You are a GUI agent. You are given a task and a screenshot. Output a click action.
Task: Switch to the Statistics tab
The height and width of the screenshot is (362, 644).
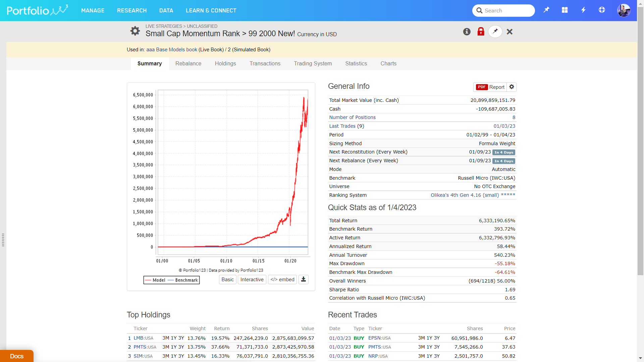[356, 63]
